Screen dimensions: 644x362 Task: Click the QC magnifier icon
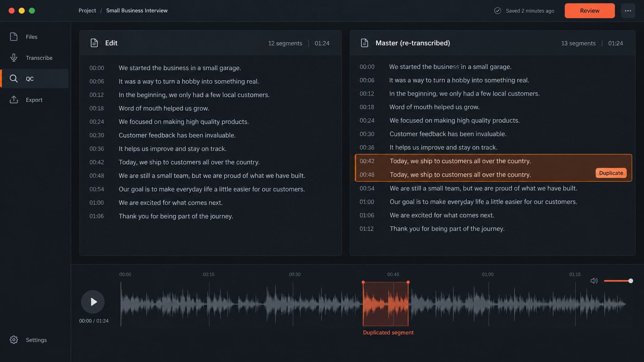pos(14,79)
